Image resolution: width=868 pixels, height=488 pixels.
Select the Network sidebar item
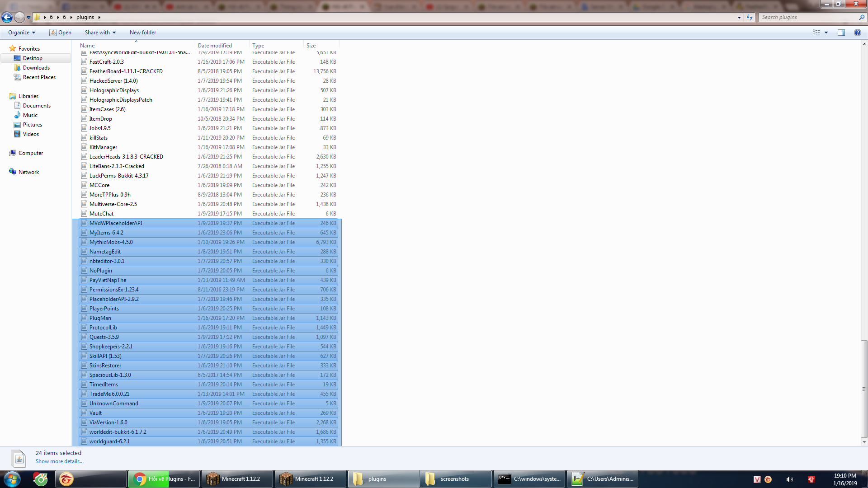(x=28, y=172)
